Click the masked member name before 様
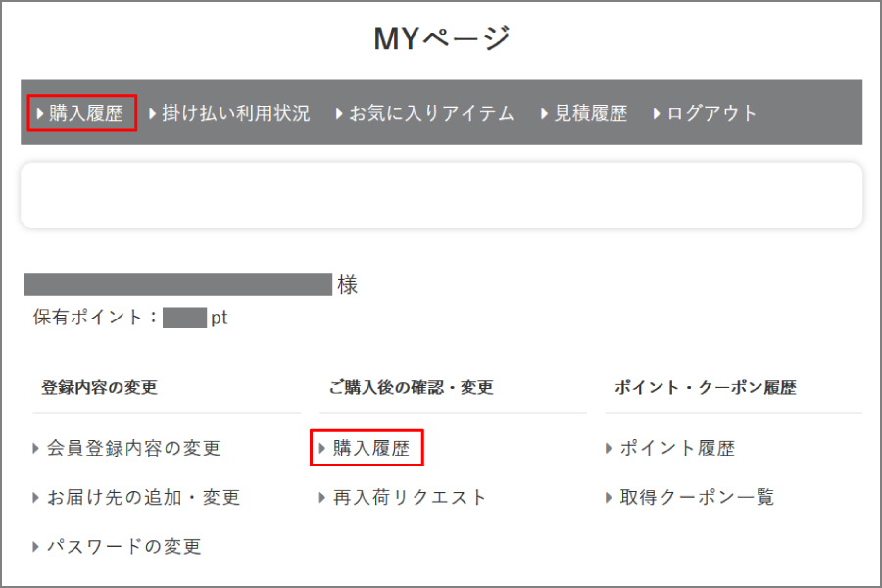 tap(178, 285)
